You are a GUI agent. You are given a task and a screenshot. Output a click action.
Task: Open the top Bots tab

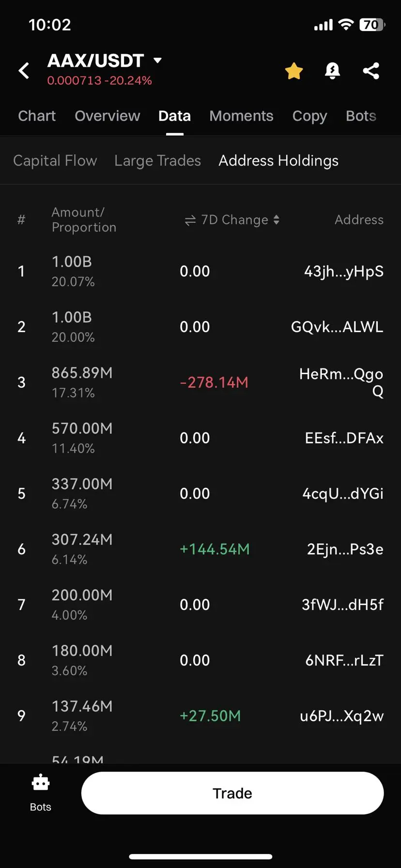[361, 116]
